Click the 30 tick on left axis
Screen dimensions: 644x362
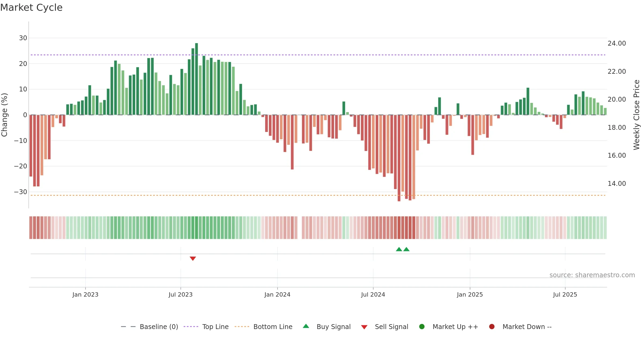click(x=23, y=38)
